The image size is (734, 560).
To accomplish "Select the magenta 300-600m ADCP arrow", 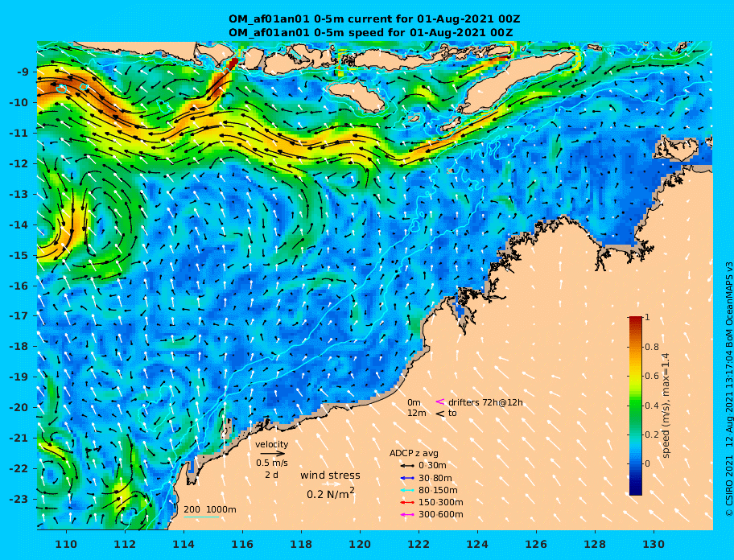I will (408, 515).
